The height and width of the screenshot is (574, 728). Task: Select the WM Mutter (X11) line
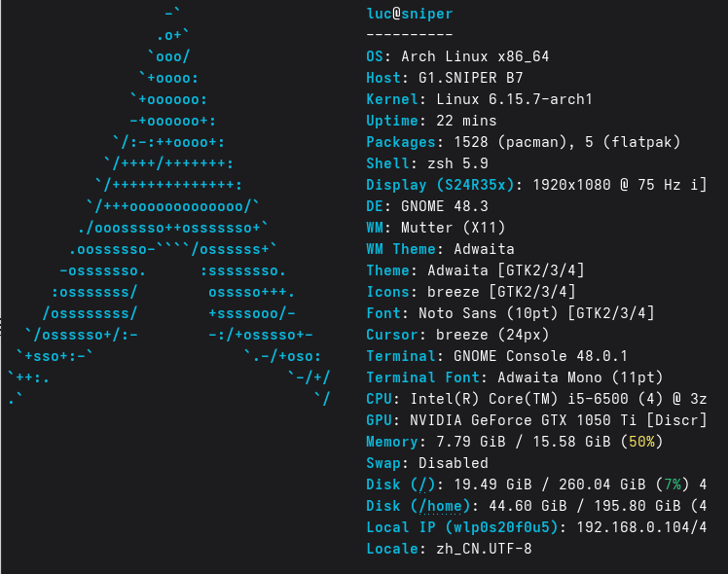click(x=435, y=228)
